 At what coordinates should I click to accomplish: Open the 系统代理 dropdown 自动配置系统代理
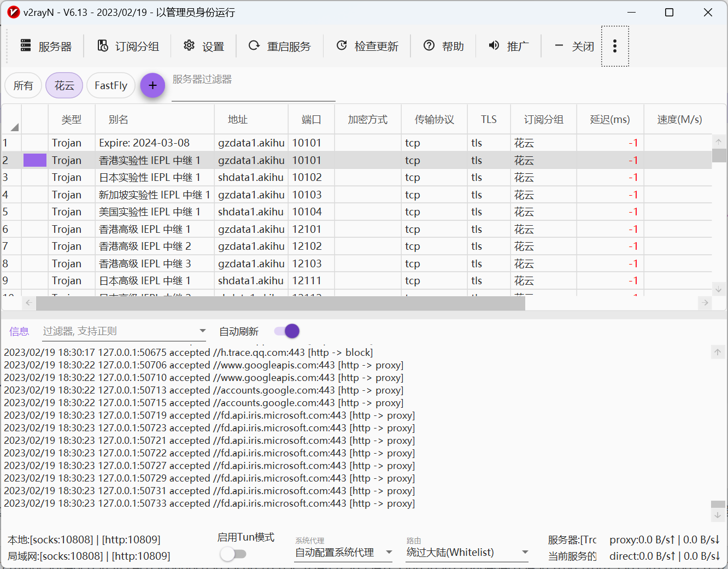343,553
